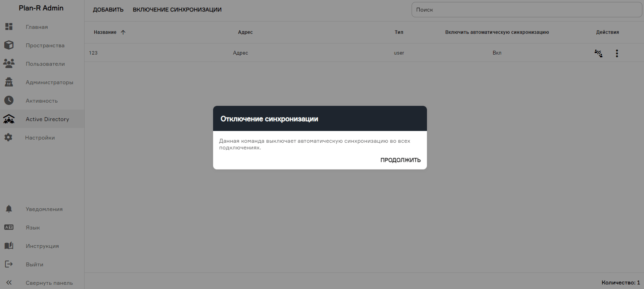
Task: Open Пространства cube icon in sidebar
Action: (x=9, y=45)
